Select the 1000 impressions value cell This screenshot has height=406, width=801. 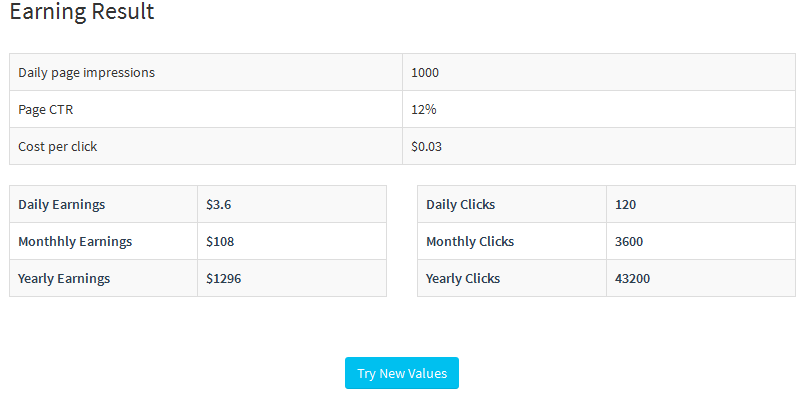point(599,73)
